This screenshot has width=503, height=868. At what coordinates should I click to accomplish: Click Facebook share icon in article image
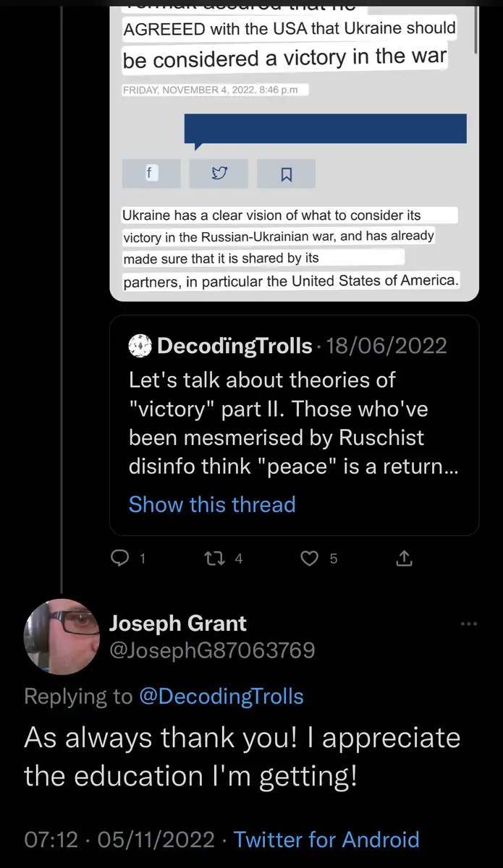(x=151, y=174)
